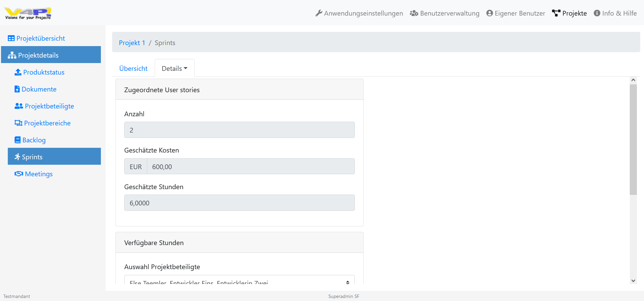644x301 pixels.
Task: Click the Testmandant footer text
Action: (x=17, y=296)
